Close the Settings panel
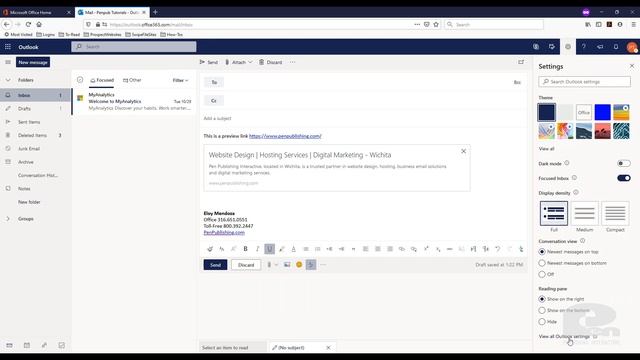Image resolution: width=640 pixels, height=360 pixels. [x=632, y=66]
